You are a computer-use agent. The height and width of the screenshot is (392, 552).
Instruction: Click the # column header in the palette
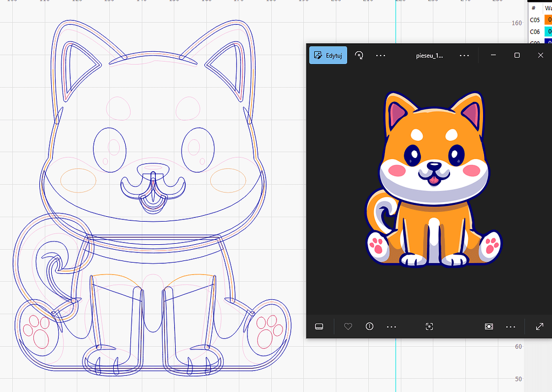point(534,8)
